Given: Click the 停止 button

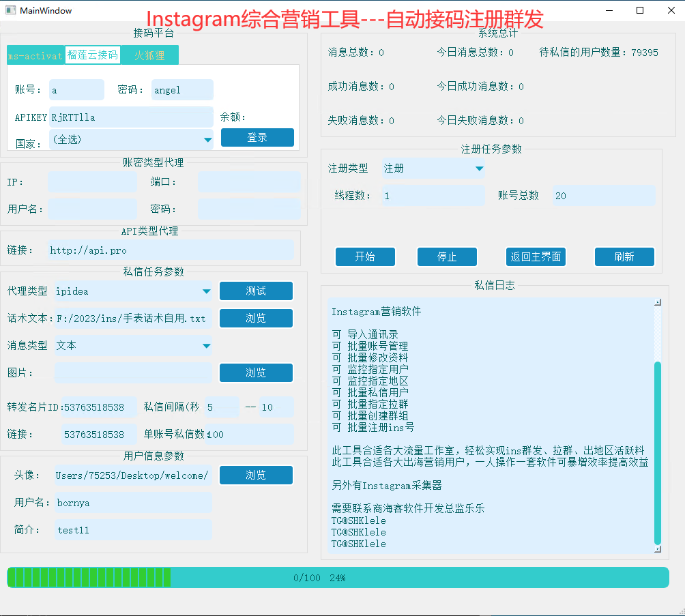Looking at the screenshot, I should click(x=447, y=257).
